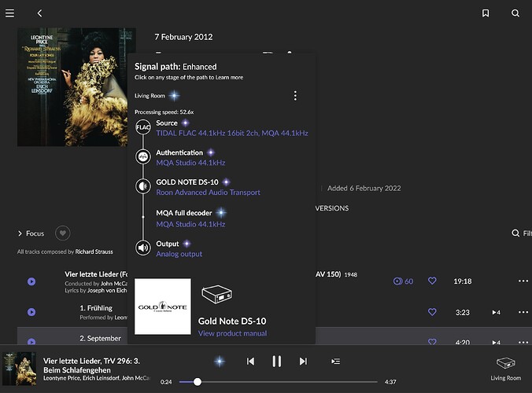The image size is (532, 393).
Task: Click the Gold Note DS-10 stage icon
Action: [x=143, y=186]
